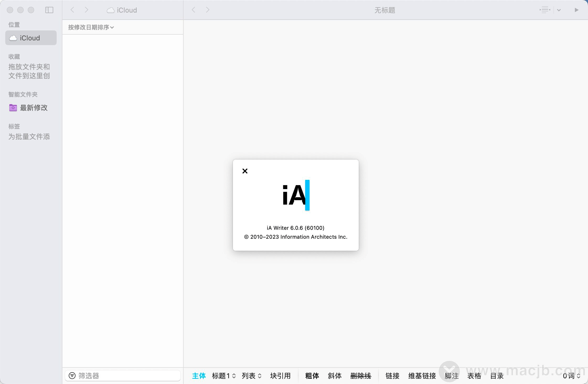
Task: Expand the focus mode chevron dropdown
Action: point(559,10)
